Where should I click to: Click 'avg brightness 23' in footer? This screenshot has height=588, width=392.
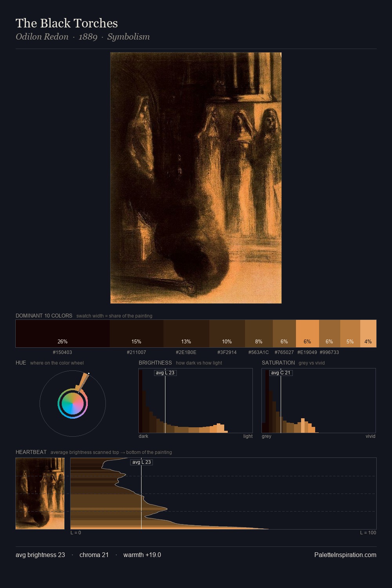[40, 555]
